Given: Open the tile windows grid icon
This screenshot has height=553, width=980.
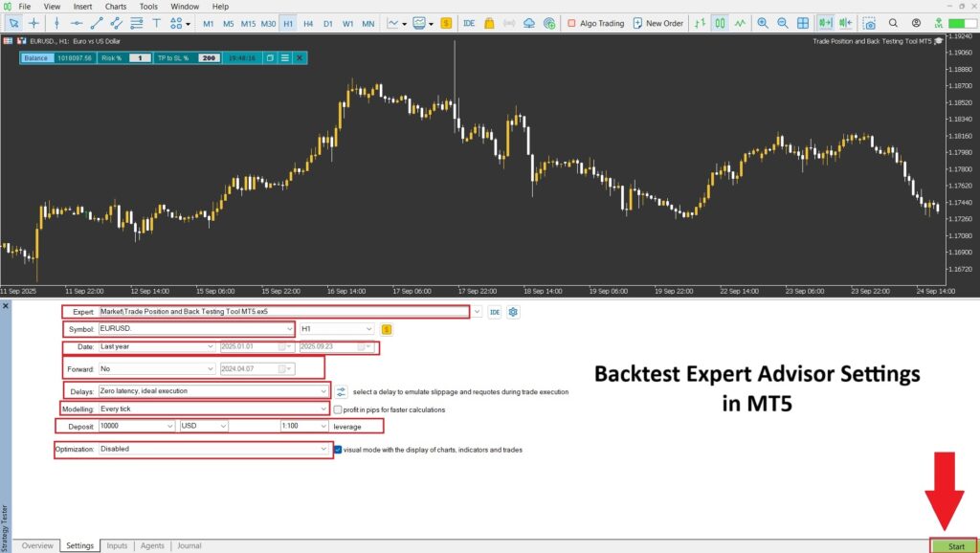Looking at the screenshot, I should click(802, 23).
